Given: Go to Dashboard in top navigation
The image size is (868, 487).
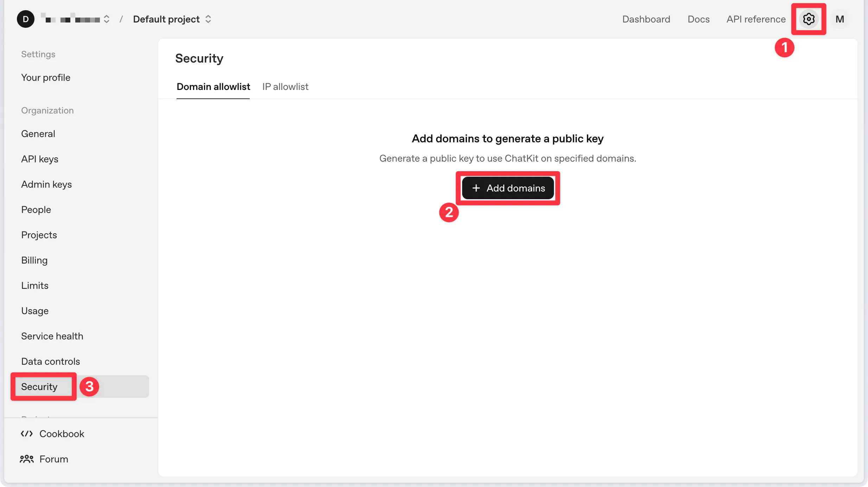Looking at the screenshot, I should (x=646, y=19).
